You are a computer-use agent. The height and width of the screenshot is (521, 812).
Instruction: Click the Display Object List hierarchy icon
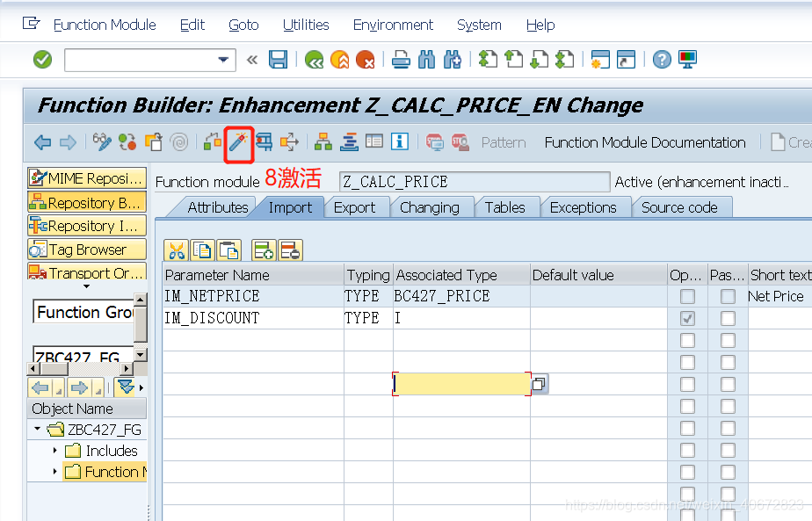click(323, 142)
